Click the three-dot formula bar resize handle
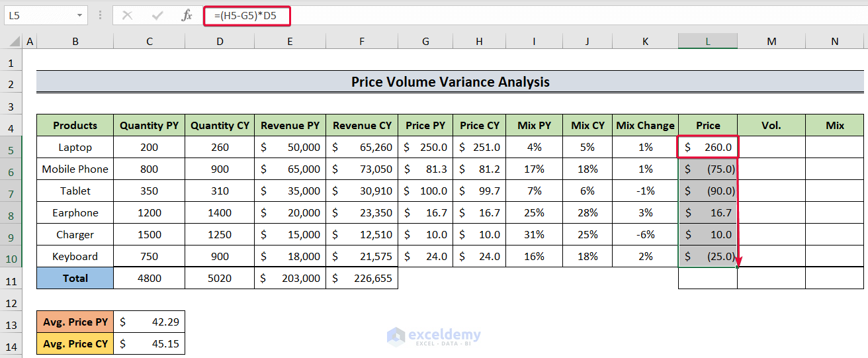This screenshot has height=358, width=868. (x=100, y=15)
